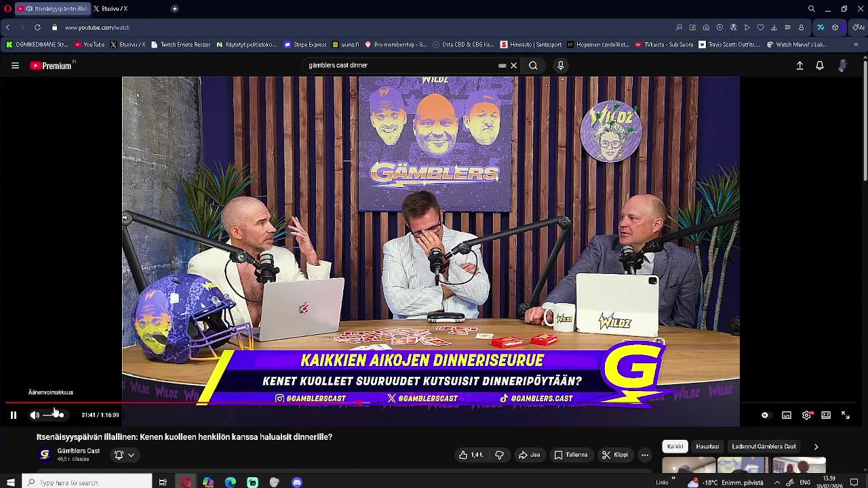Share the video with Jaa button

529,455
